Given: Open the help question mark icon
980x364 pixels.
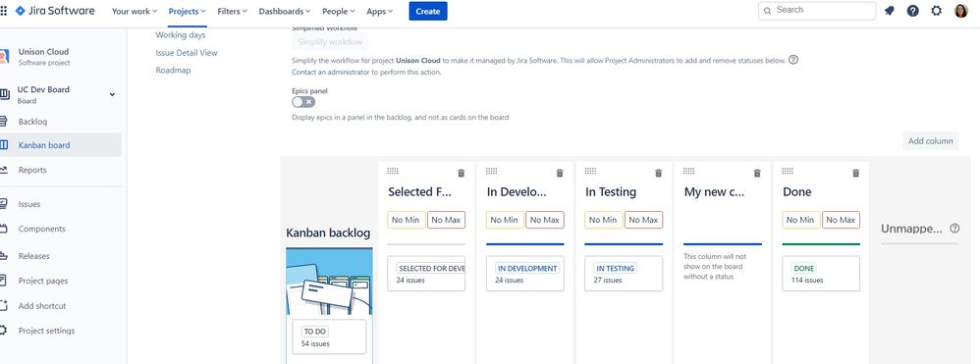Looking at the screenshot, I should (x=913, y=11).
